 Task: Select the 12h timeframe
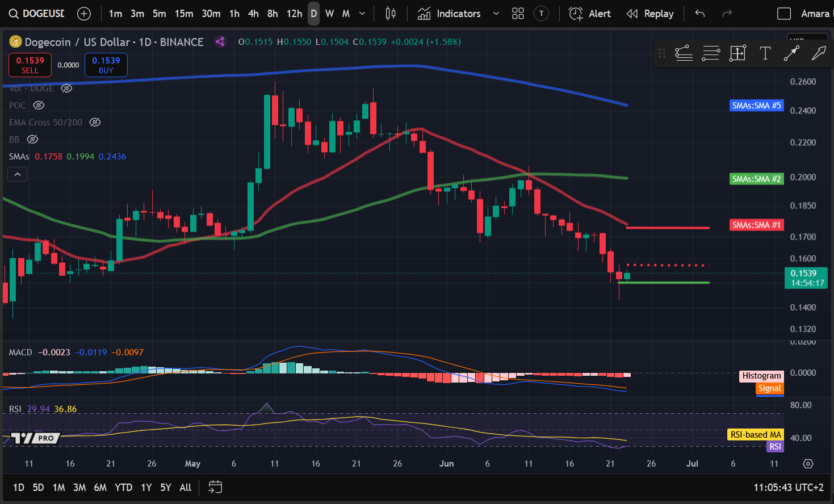pyautogui.click(x=294, y=14)
